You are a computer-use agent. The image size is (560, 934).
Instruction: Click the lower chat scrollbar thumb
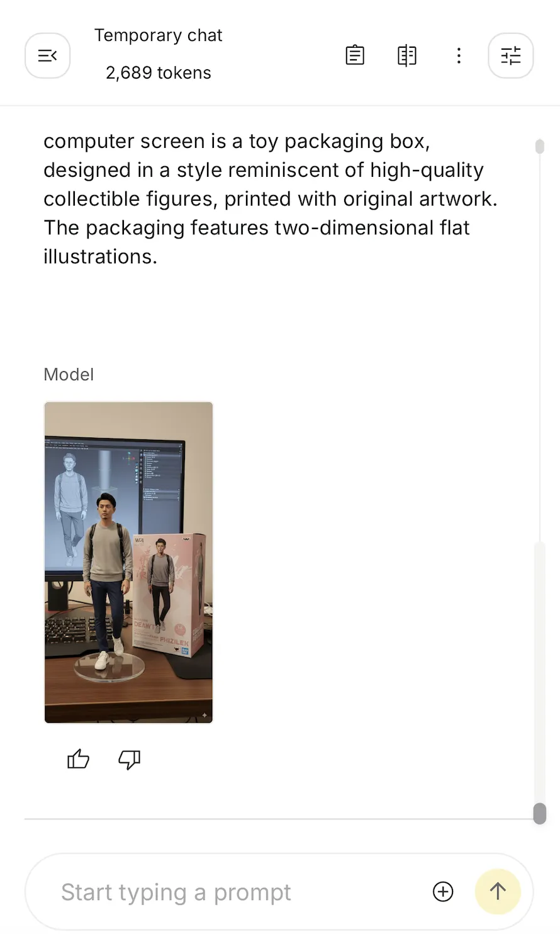pyautogui.click(x=539, y=813)
